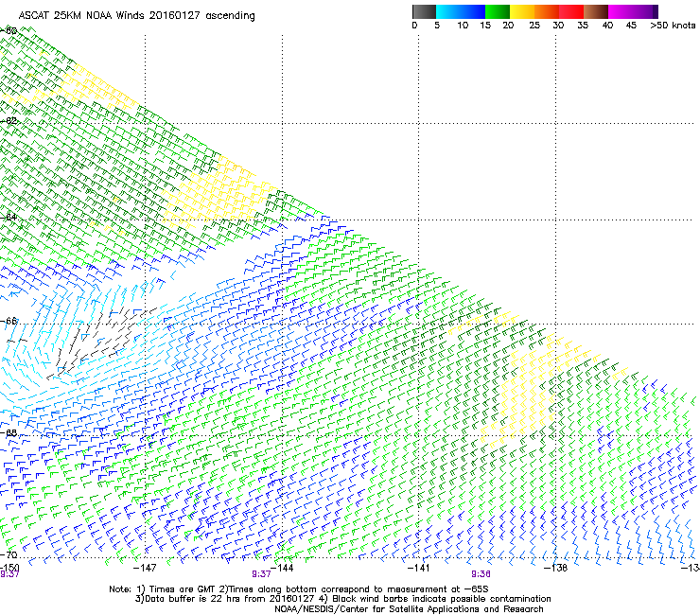
Task: Click the cyan-blue 5-15 knots legend segment
Action: (461, 11)
